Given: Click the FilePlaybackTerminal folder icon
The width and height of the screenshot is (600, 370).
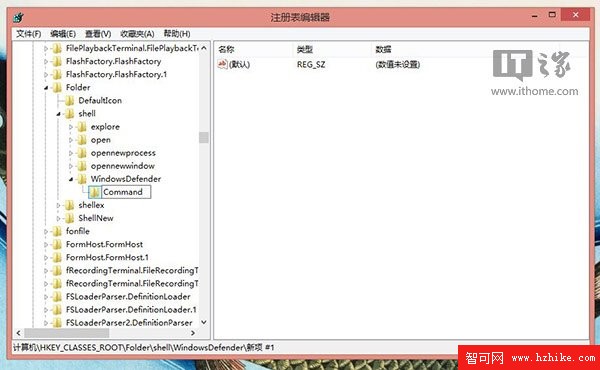Looking at the screenshot, I should 57,48.
